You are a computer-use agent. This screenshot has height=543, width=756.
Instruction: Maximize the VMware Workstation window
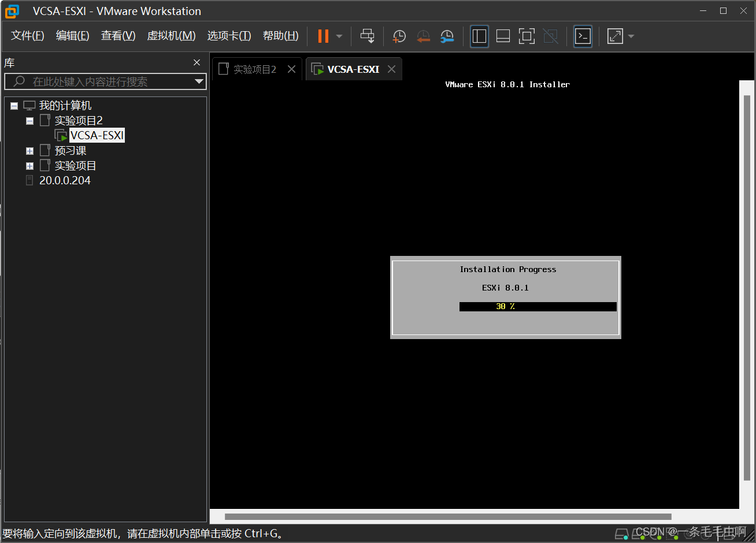[723, 11]
